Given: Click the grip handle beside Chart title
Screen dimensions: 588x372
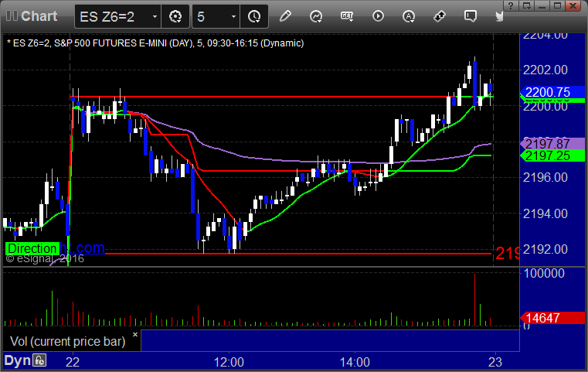Looking at the screenshot, I should point(12,15).
